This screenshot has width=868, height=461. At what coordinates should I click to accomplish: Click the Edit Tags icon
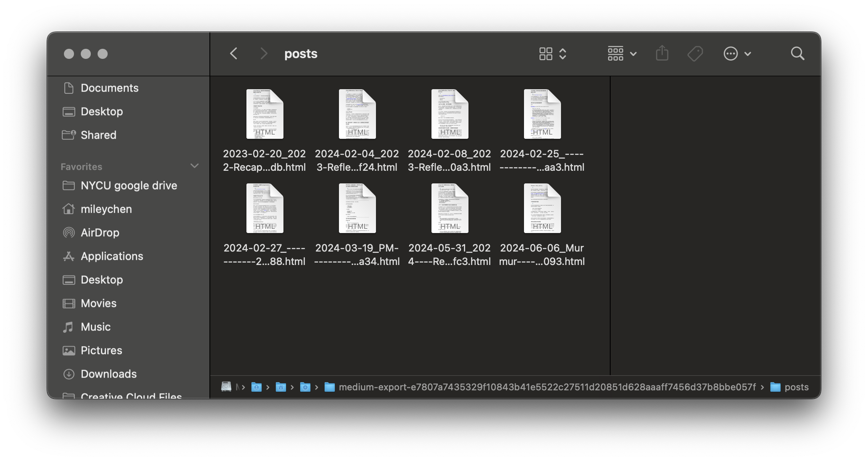[695, 53]
